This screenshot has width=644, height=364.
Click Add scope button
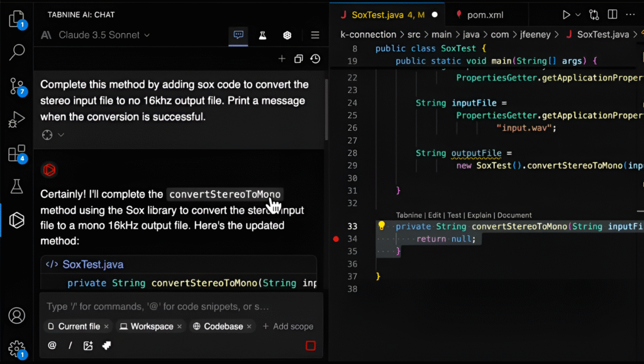pos(287,327)
